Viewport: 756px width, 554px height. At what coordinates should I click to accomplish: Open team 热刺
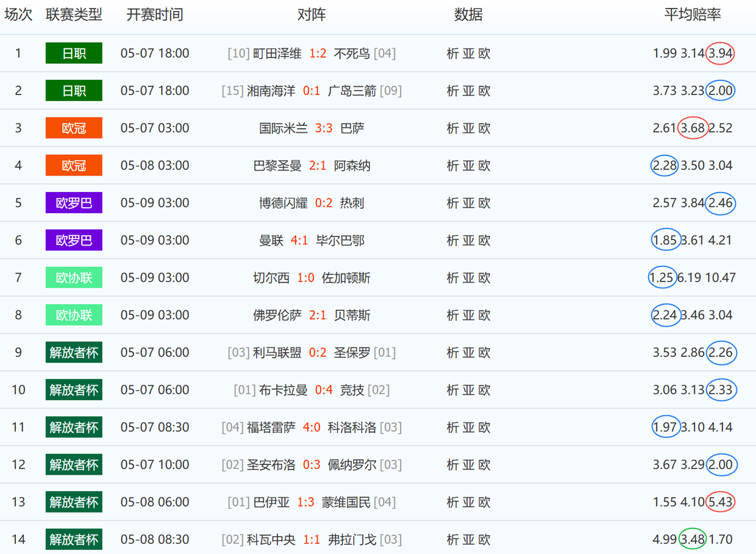tap(352, 203)
